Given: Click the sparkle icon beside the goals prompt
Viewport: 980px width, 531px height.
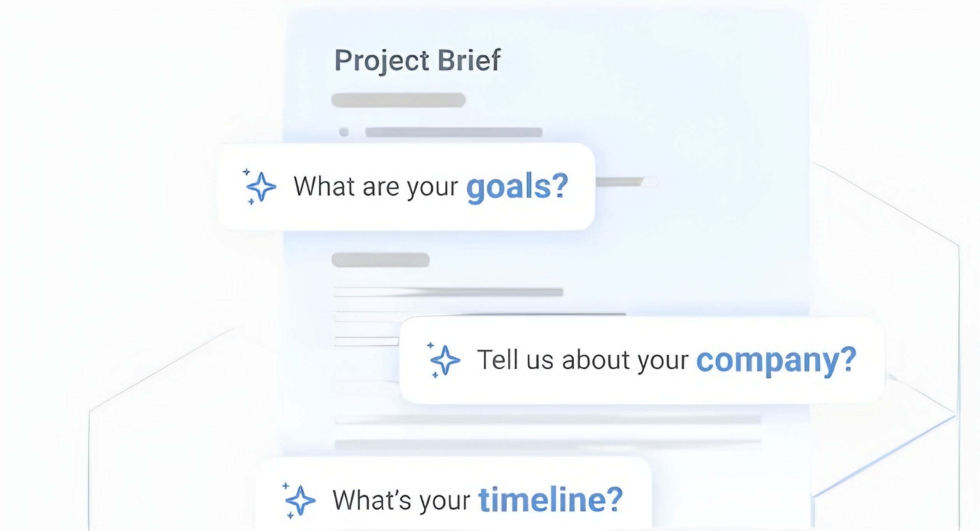Looking at the screenshot, I should [261, 187].
